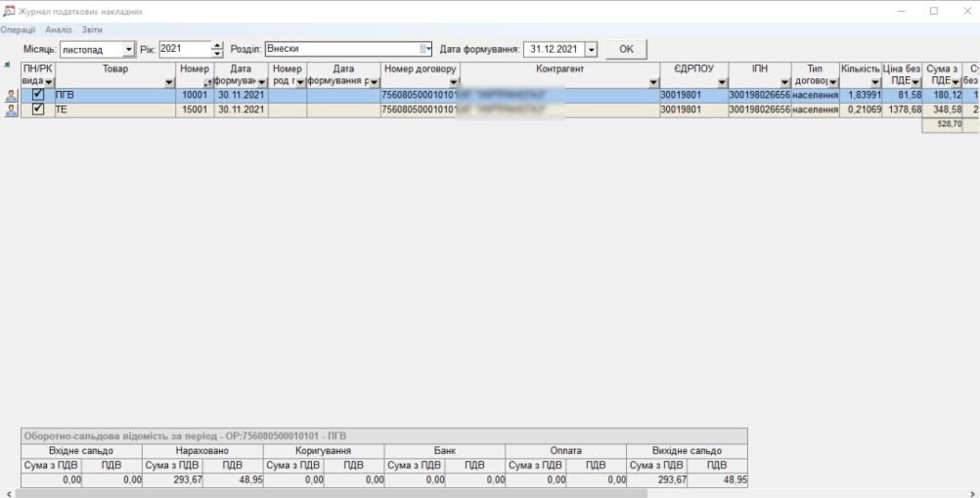This screenshot has width=980, height=498.
Task: Click the person icon beside the ТЕ row
Action: [11, 110]
